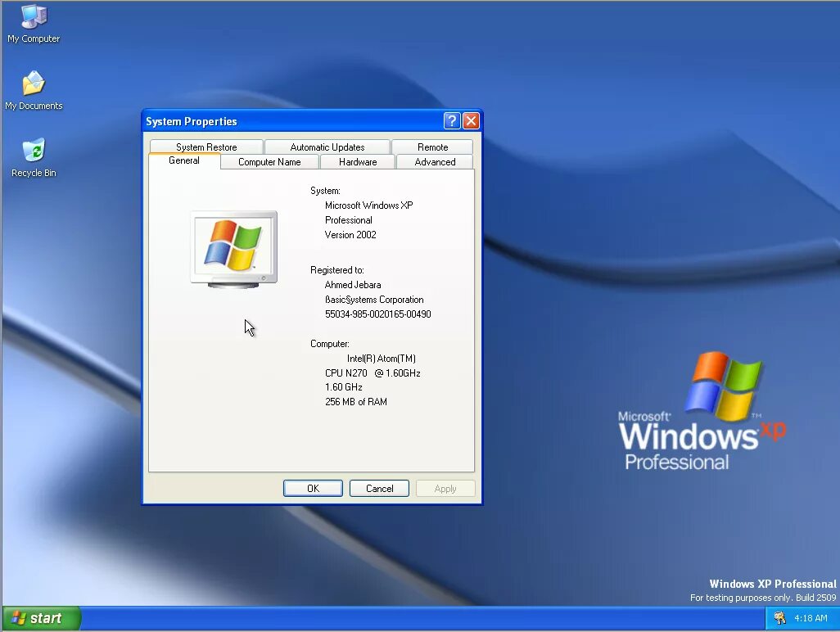Image resolution: width=840 pixels, height=632 pixels.
Task: Confirm with the OK button
Action: coord(313,489)
